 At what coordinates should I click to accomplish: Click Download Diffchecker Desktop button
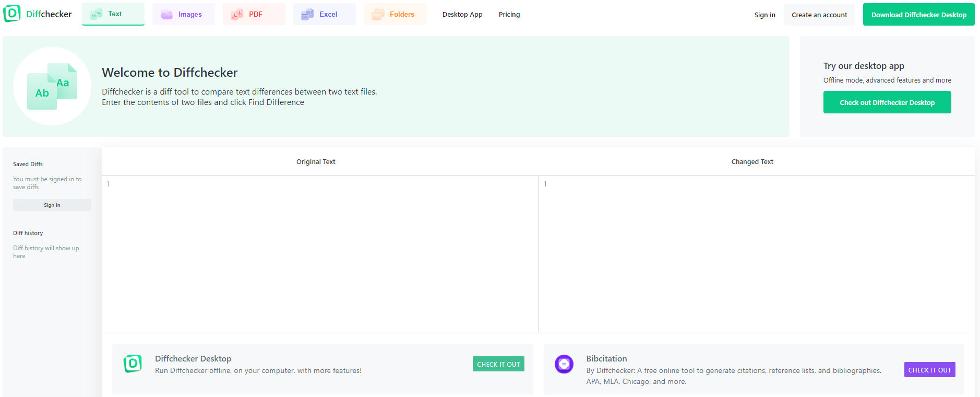919,15
